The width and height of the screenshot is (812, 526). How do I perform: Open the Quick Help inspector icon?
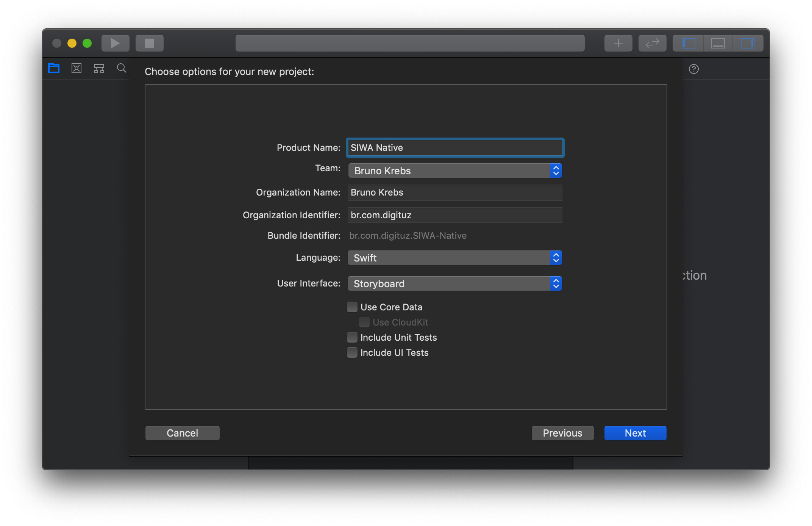693,69
